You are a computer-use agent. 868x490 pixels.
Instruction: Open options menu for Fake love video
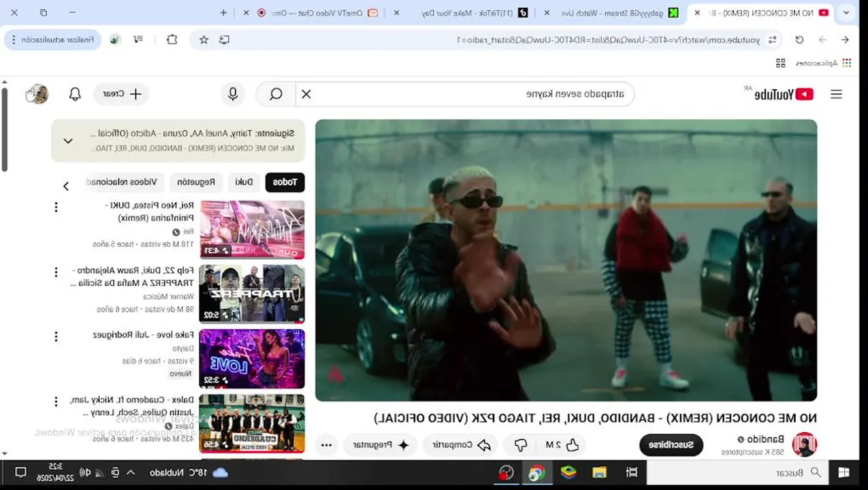pos(56,336)
